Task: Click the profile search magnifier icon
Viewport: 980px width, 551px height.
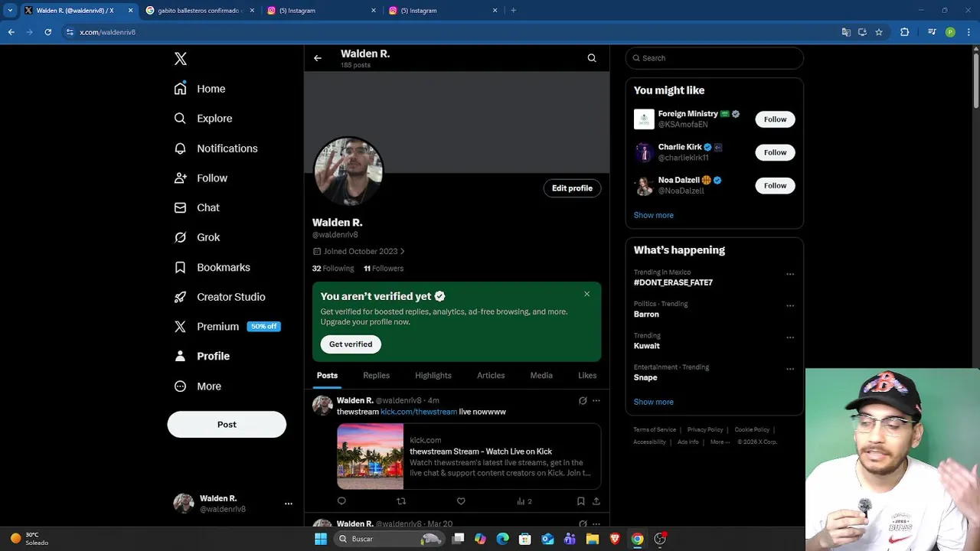Action: click(x=592, y=58)
